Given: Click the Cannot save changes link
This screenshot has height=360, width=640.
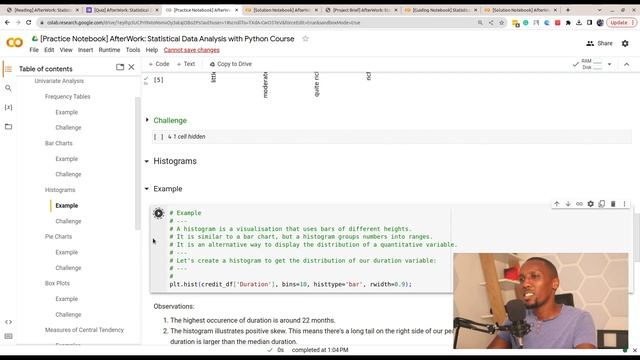Looking at the screenshot, I should tap(191, 50).
